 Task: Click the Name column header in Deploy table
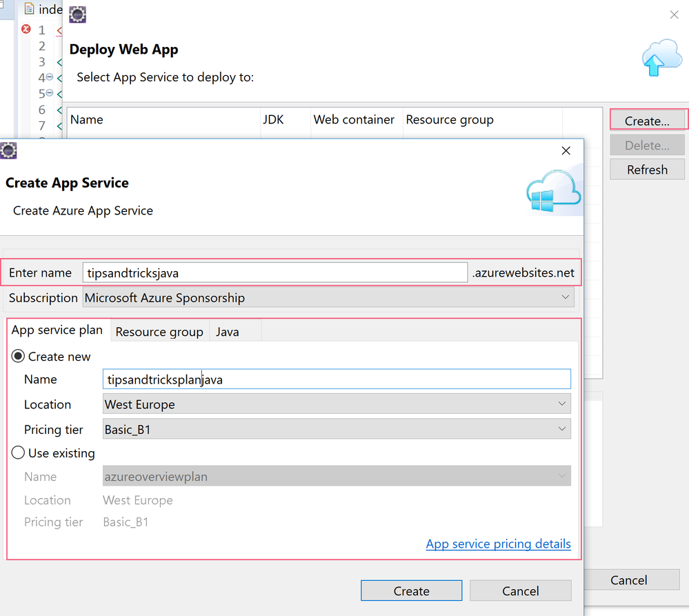[163, 119]
